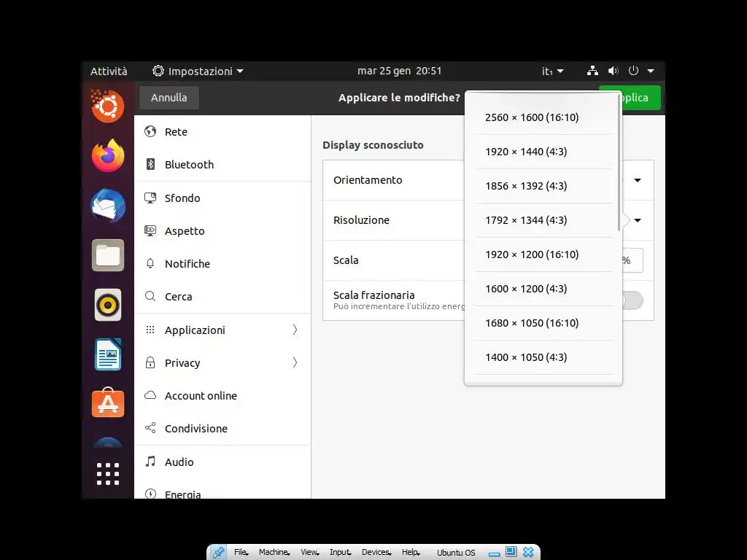Select resolution 1680 × 1050 (16:10)

point(543,323)
